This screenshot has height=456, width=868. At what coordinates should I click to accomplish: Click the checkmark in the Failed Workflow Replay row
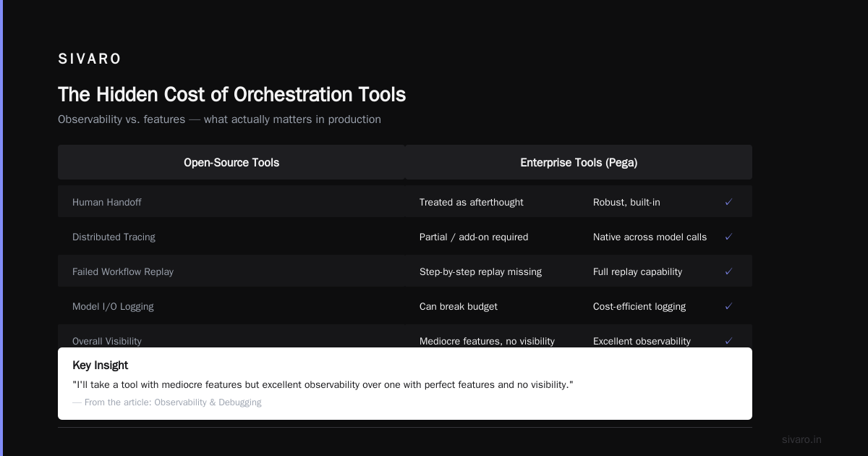coord(728,271)
